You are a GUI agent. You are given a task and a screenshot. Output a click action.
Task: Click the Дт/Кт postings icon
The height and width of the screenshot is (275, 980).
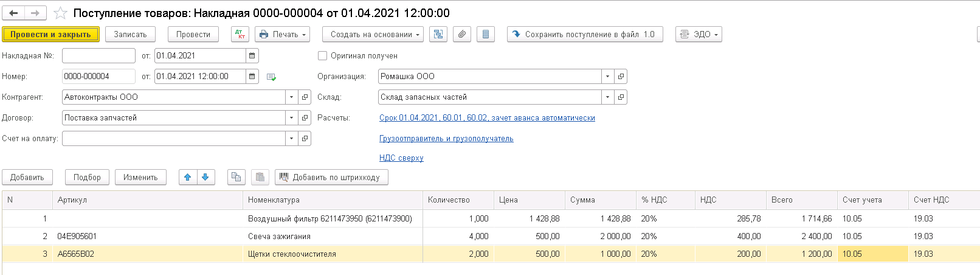(240, 35)
